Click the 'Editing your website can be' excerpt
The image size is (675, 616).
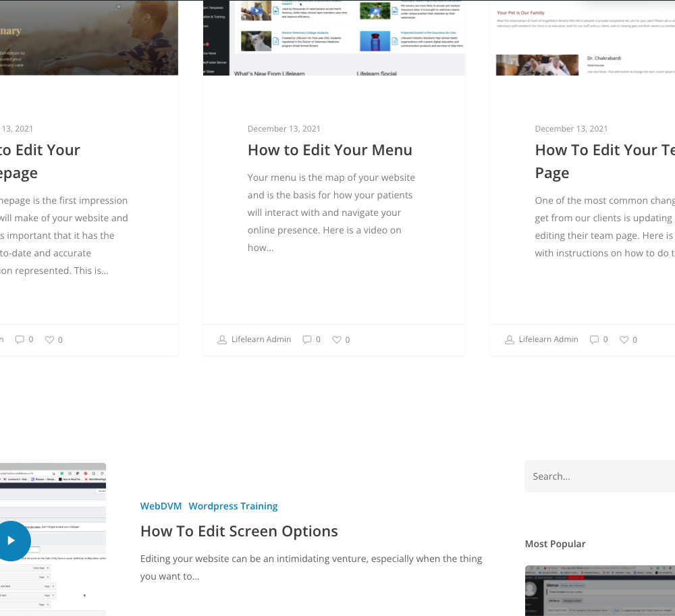click(x=311, y=567)
